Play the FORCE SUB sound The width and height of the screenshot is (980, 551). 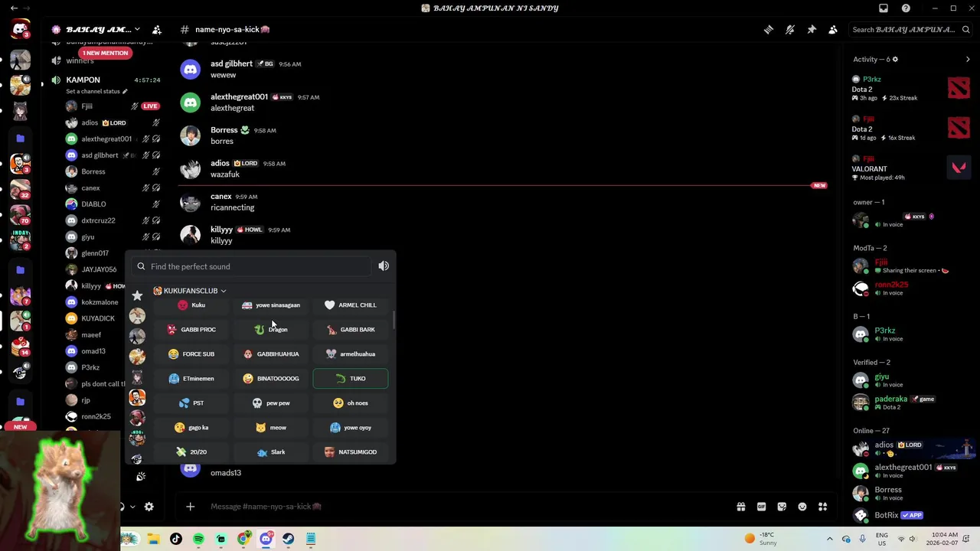191,354
